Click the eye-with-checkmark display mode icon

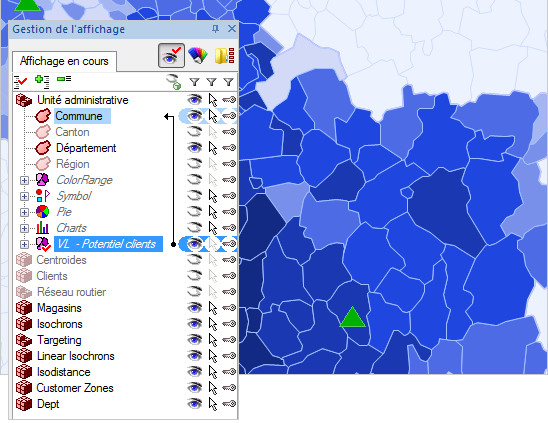171,56
